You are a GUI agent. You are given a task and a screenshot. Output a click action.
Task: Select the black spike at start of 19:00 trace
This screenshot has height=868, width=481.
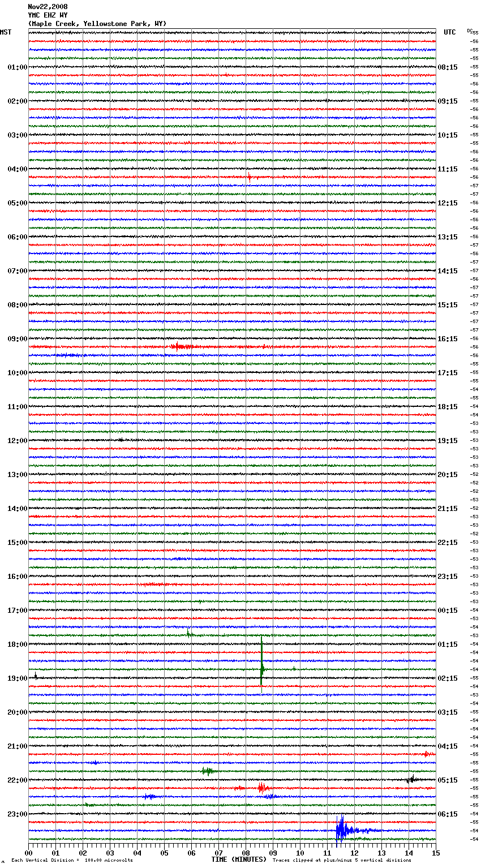point(36,676)
